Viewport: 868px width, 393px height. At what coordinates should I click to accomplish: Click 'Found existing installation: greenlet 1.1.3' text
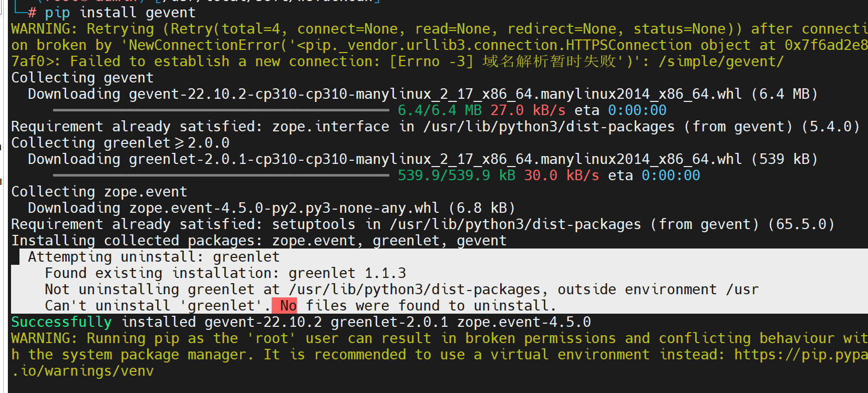[225, 273]
